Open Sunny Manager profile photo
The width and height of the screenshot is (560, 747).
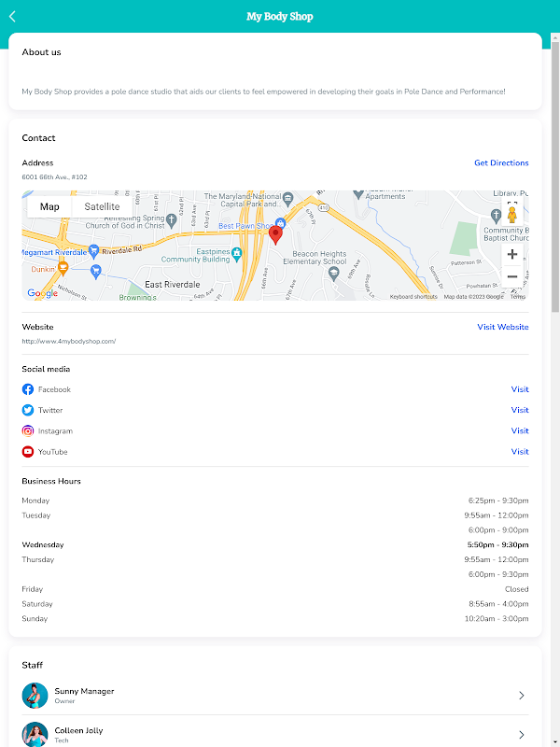pos(35,696)
